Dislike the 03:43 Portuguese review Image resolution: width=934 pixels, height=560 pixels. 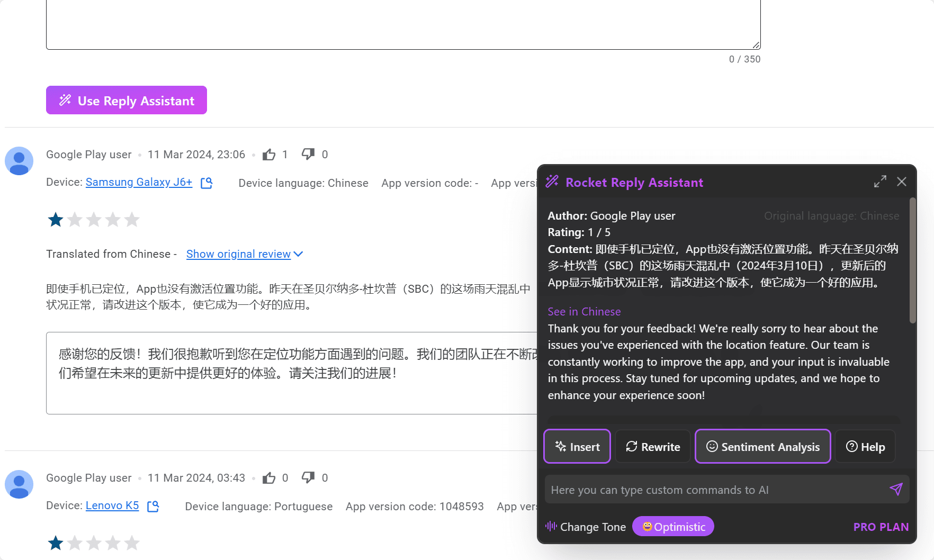pyautogui.click(x=308, y=478)
